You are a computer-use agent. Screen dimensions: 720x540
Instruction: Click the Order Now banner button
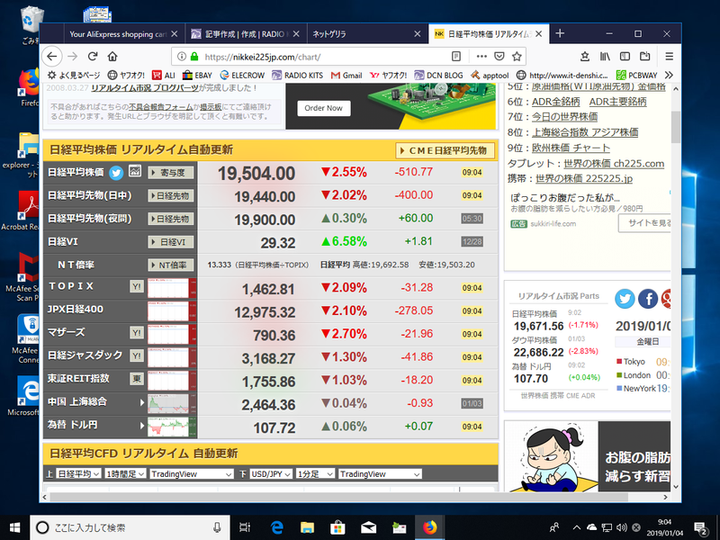pos(322,108)
